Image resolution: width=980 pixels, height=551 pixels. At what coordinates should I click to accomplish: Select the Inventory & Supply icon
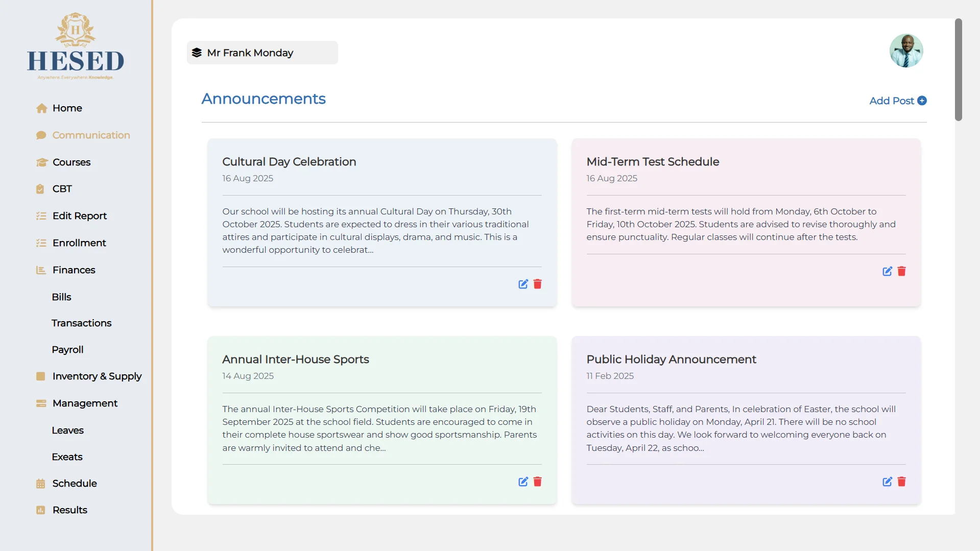coord(41,376)
